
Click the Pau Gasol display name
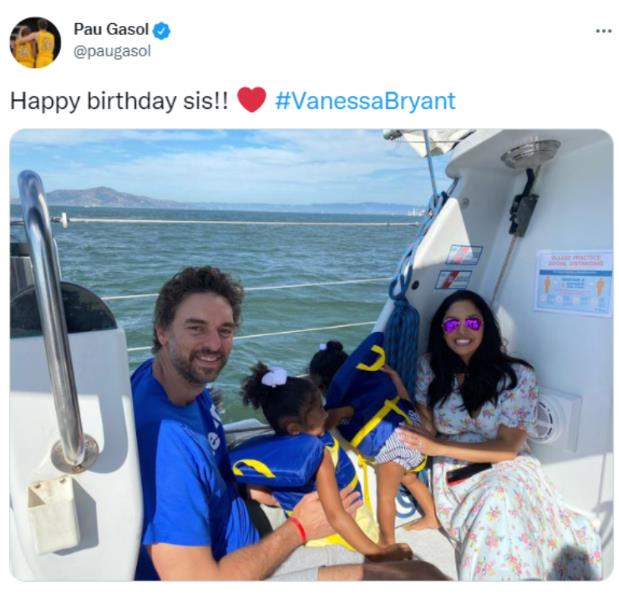pos(111,29)
